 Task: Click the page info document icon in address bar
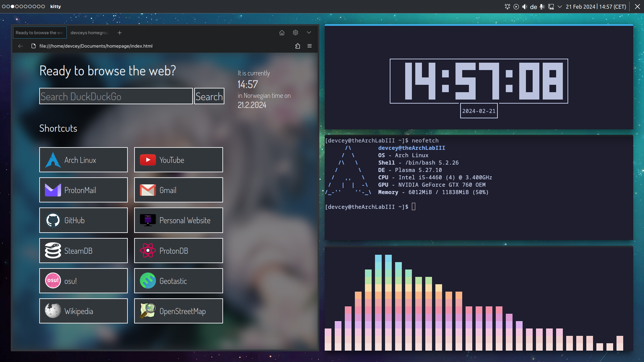(33, 46)
